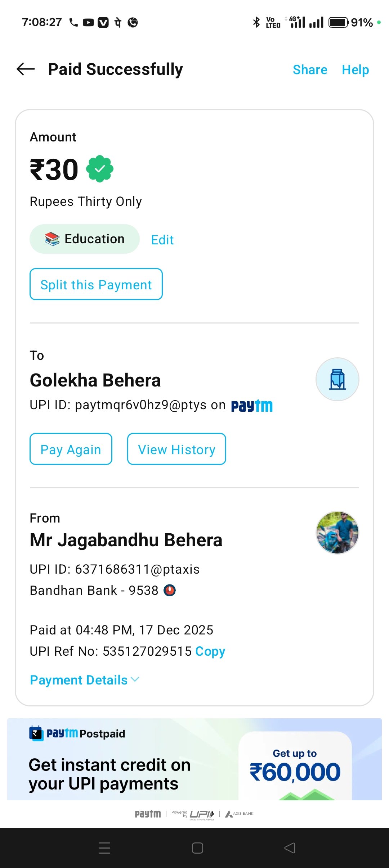Open Help option in header

click(x=356, y=69)
